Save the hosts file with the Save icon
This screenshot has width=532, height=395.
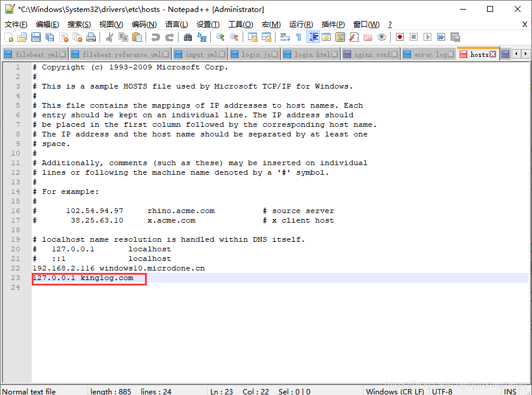click(36, 37)
